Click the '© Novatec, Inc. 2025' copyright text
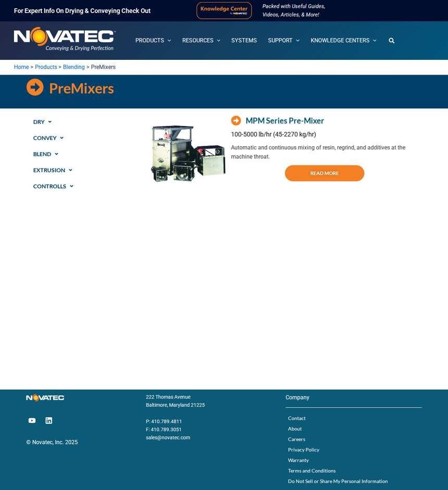 pyautogui.click(x=52, y=442)
